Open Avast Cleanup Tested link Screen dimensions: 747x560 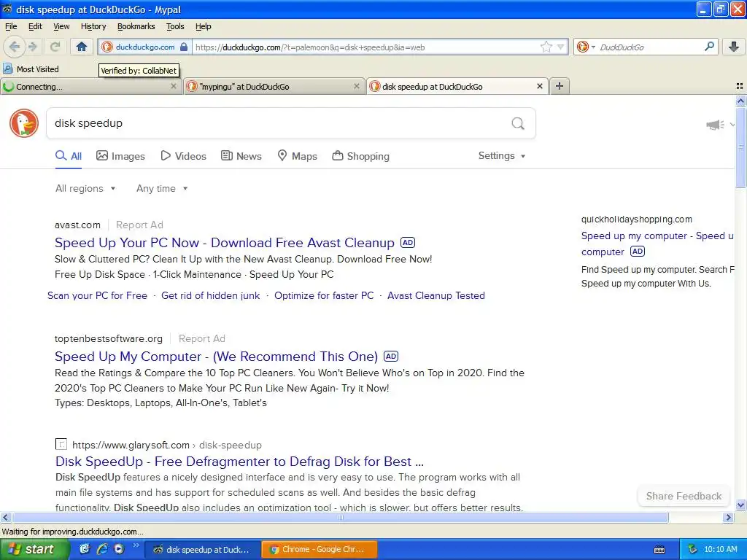point(436,296)
